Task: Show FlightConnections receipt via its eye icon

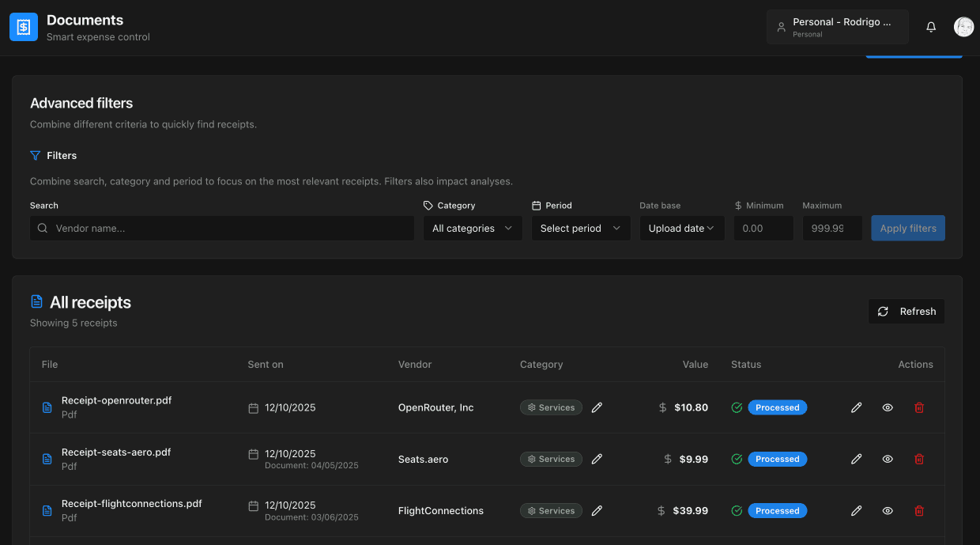Action: [887, 510]
